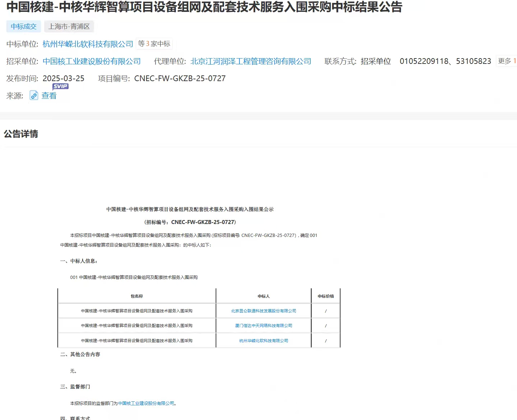Open winning bidder 杭州华嵘北软科技有限公司 in header

pos(88,44)
